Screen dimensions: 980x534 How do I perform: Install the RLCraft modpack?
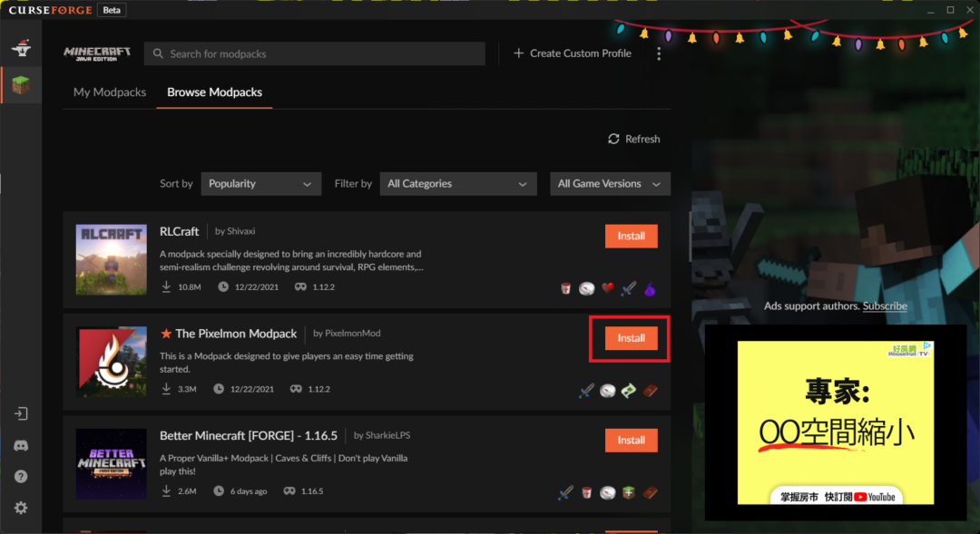632,236
